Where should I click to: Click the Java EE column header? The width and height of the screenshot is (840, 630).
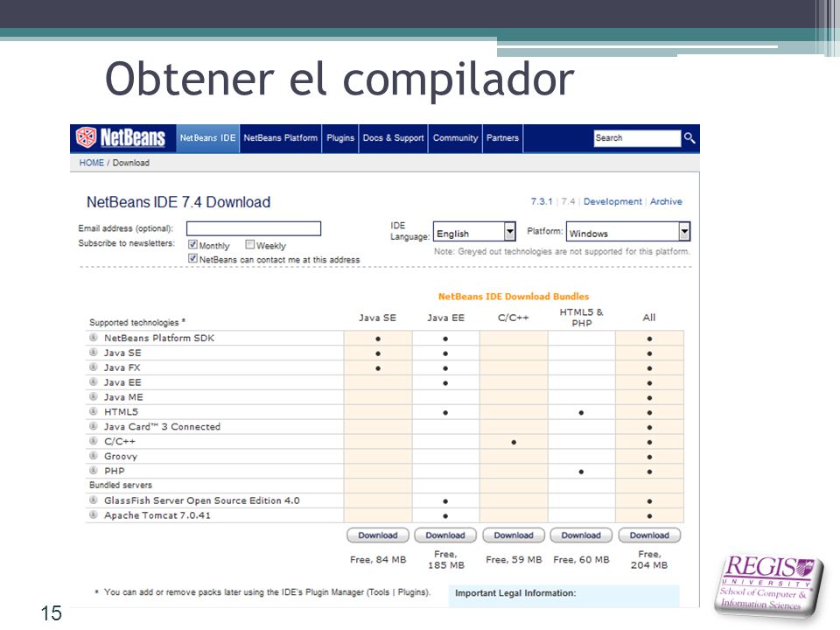pyautogui.click(x=445, y=318)
